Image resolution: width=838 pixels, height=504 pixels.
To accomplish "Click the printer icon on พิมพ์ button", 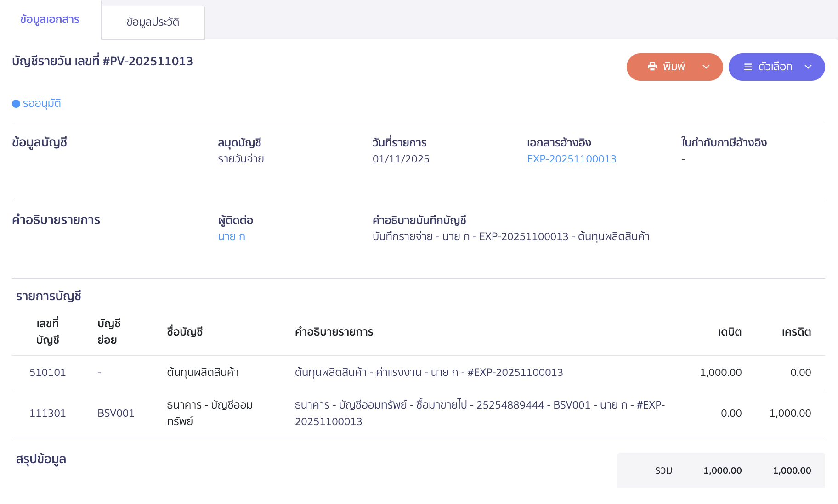I will coord(653,67).
